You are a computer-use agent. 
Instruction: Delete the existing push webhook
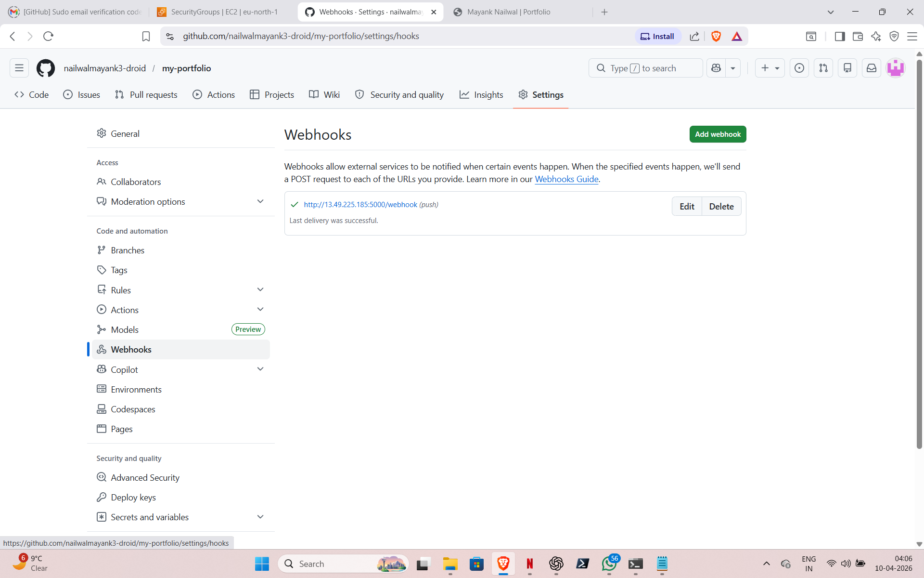721,206
